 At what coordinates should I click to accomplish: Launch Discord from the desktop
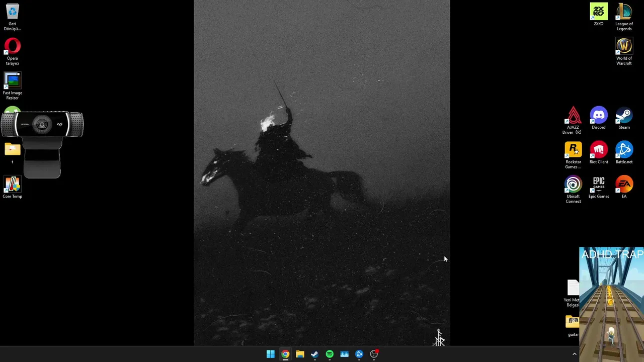pyautogui.click(x=598, y=118)
